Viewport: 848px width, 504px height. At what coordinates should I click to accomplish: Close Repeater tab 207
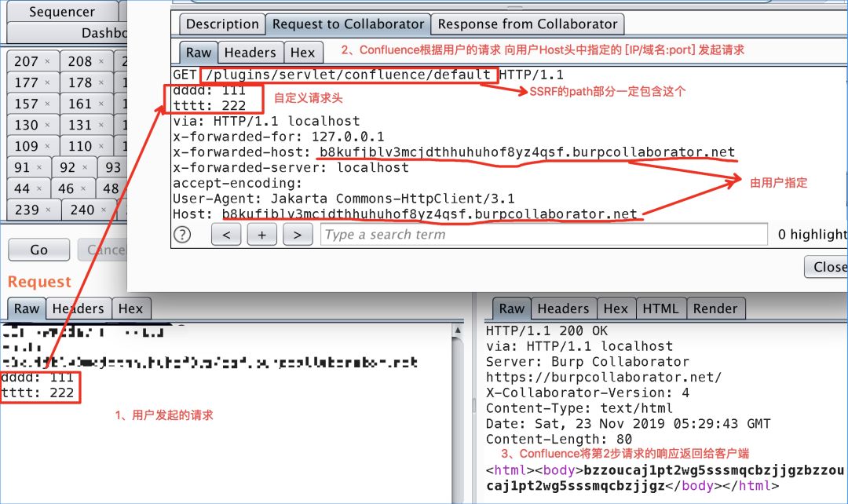click(47, 62)
